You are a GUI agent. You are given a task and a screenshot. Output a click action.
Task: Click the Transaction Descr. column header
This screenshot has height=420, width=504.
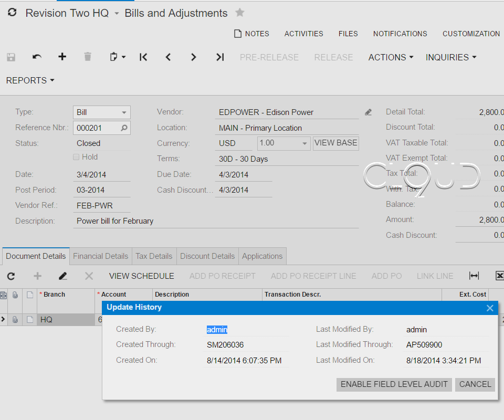point(352,295)
